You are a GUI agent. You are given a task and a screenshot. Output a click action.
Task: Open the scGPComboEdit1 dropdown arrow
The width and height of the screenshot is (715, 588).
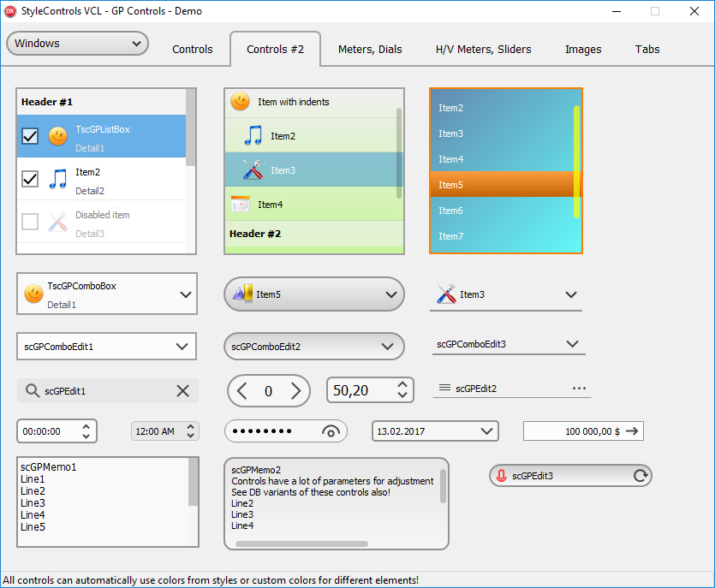(182, 347)
